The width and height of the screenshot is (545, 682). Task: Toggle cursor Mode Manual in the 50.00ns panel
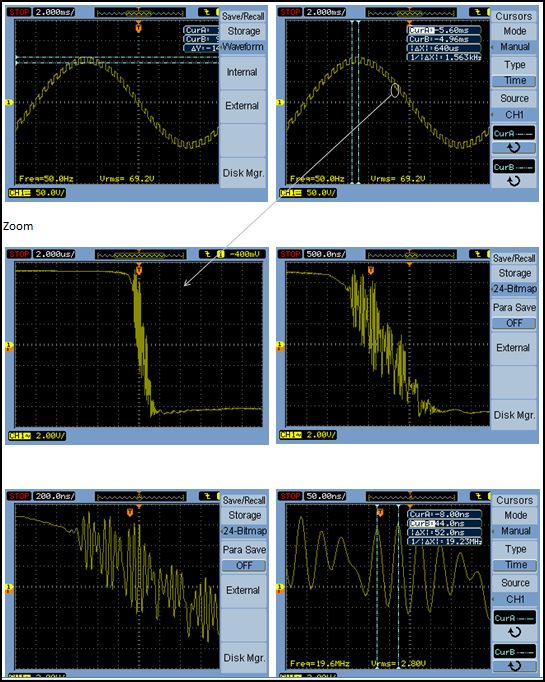tap(516, 531)
